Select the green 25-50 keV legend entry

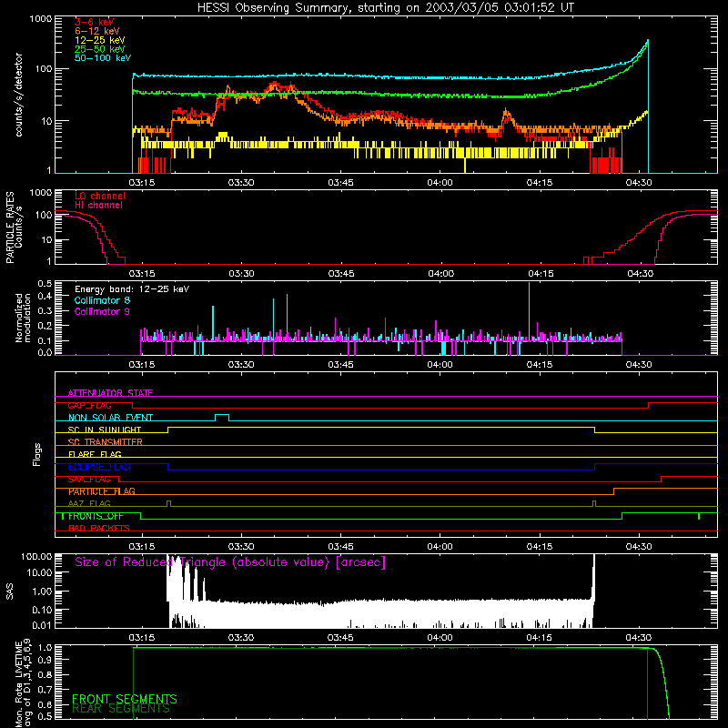pyautogui.click(x=100, y=49)
